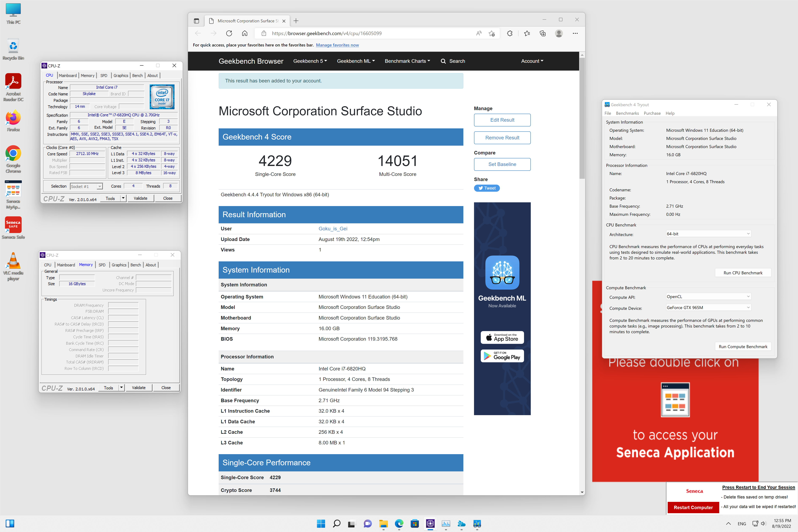
Task: Open Benchmarks menu in Geekbench 4 Tryout
Action: (x=627, y=113)
